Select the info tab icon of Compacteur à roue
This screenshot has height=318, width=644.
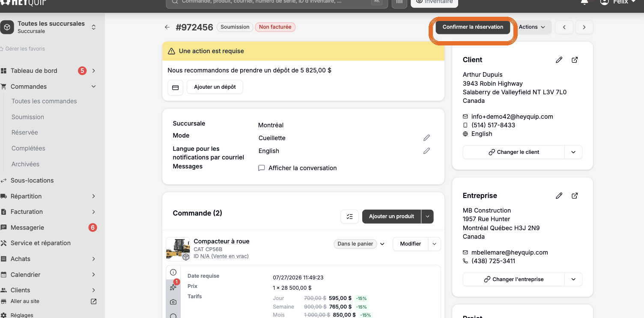click(x=173, y=272)
